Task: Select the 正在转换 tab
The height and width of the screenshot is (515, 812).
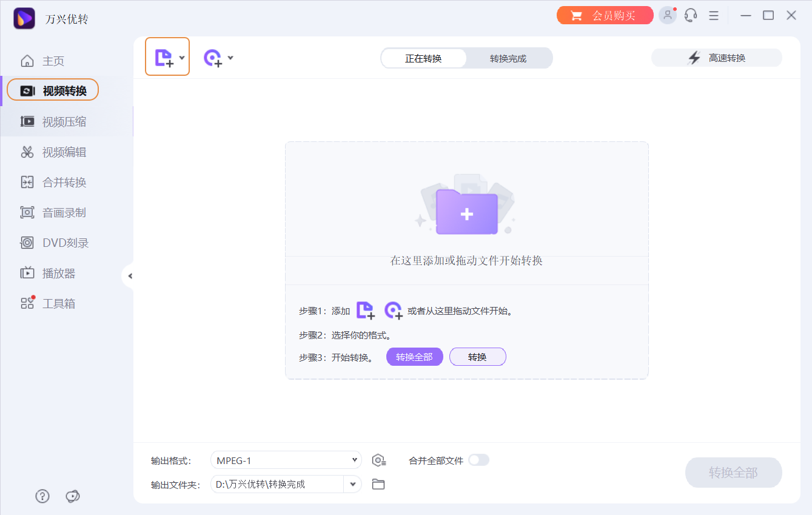Action: click(x=423, y=58)
